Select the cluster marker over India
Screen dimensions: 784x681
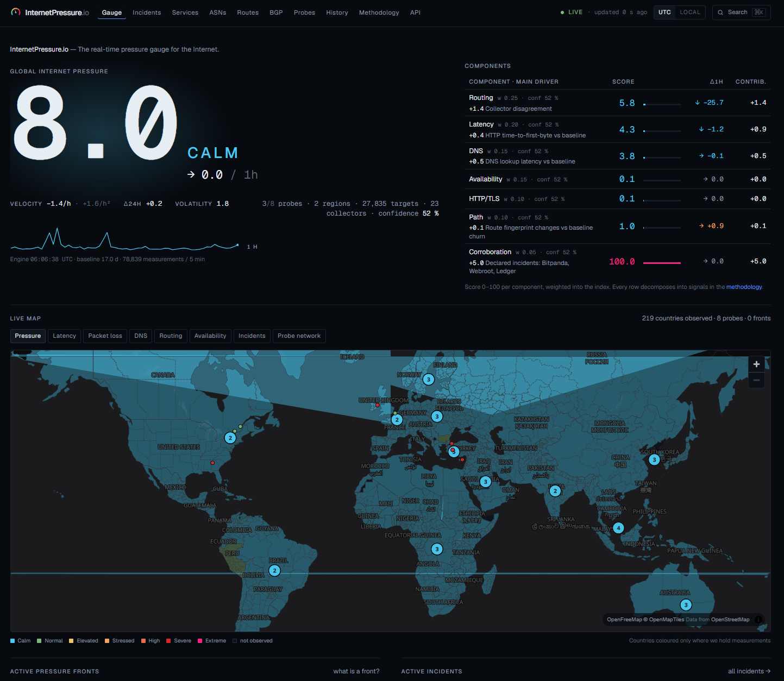555,491
